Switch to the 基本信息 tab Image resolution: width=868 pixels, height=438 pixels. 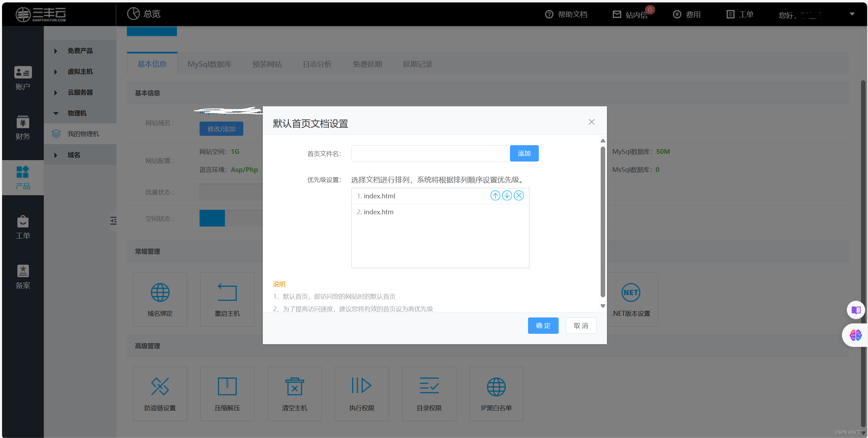pos(152,64)
